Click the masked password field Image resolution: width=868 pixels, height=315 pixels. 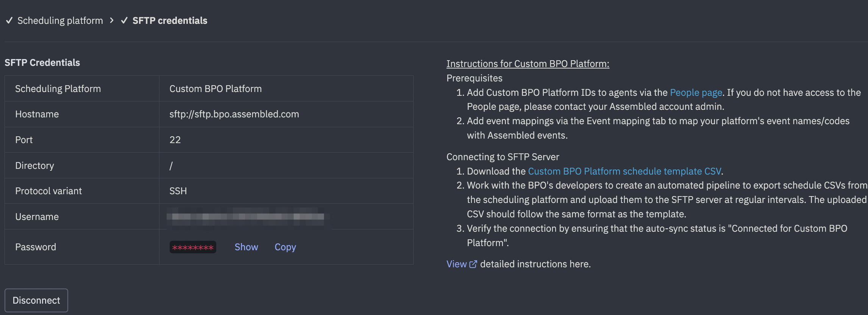[x=193, y=247]
